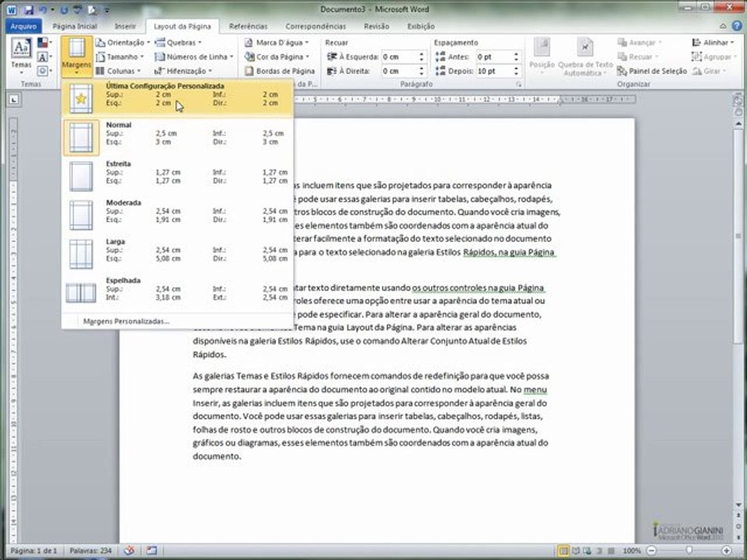Click the Antes spacing field

495,57
